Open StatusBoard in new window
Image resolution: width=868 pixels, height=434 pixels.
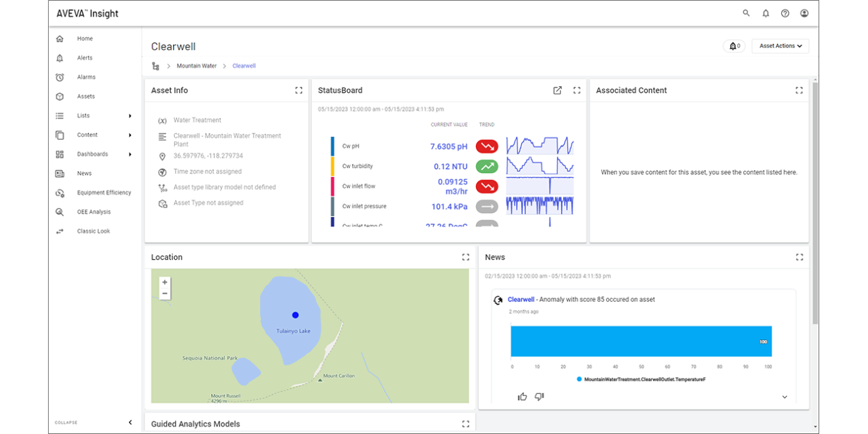[557, 90]
